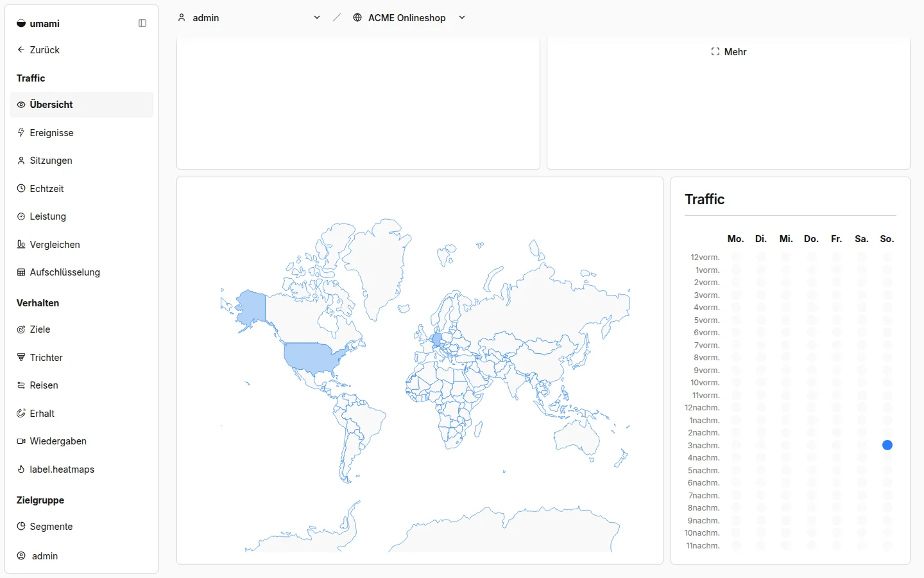This screenshot has height=578, width=924.
Task: Collapse the sidebar with the panel icon
Action: coord(142,23)
